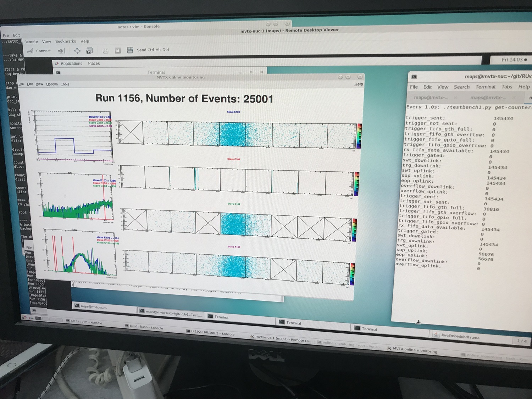532x399 pixels.
Task: Click the Row histogram plot
Action: (80, 252)
